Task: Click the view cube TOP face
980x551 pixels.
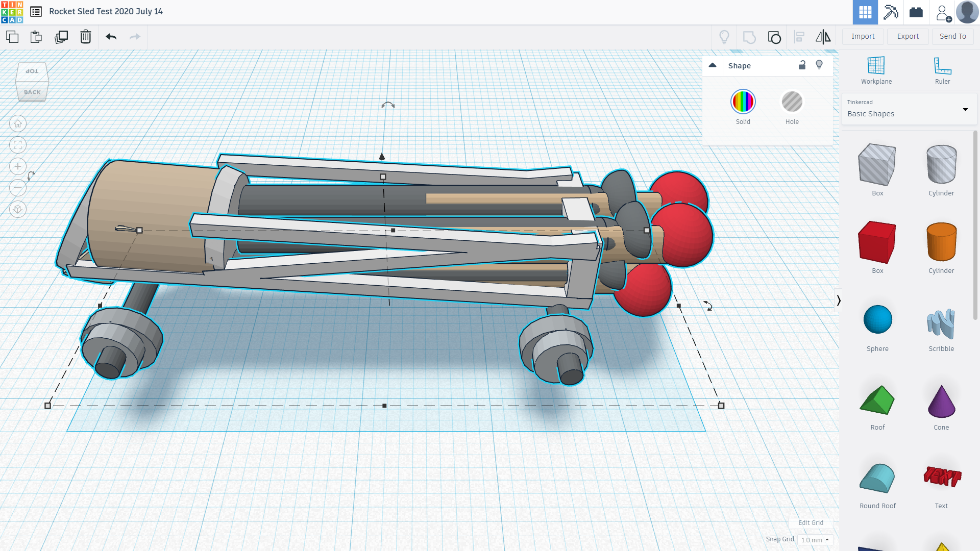Action: pos(32,71)
